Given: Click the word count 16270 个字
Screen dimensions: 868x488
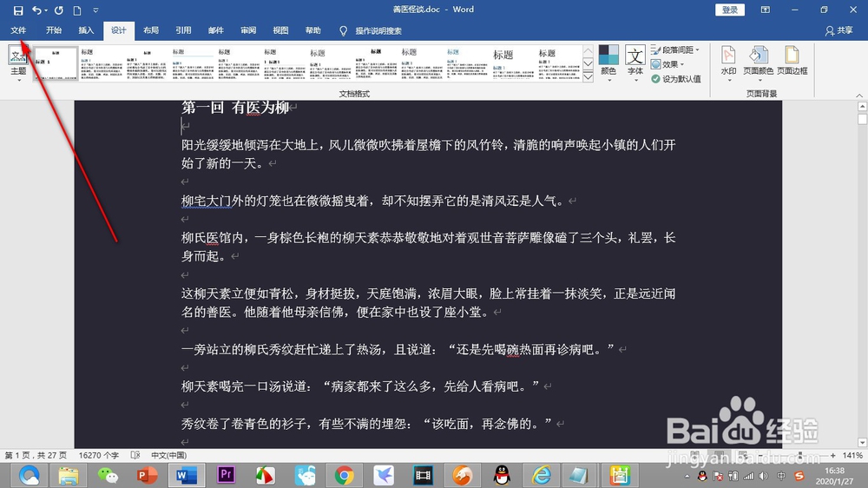Looking at the screenshot, I should click(99, 455).
